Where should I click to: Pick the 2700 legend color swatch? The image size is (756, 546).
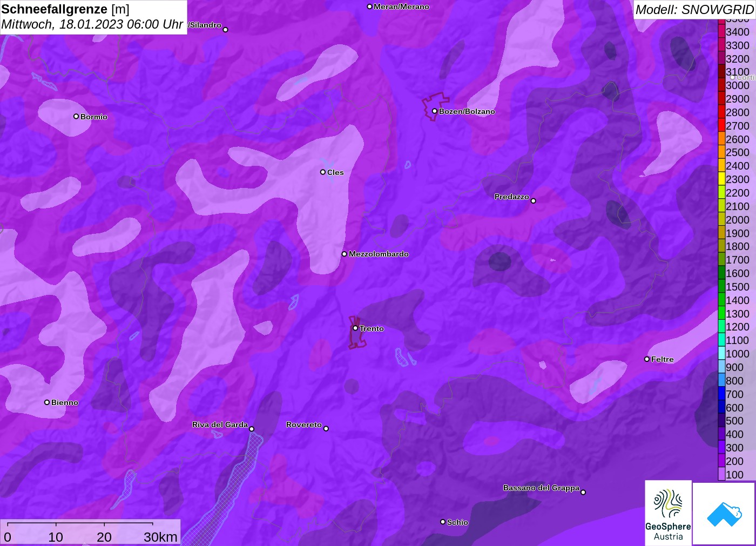[x=721, y=126]
